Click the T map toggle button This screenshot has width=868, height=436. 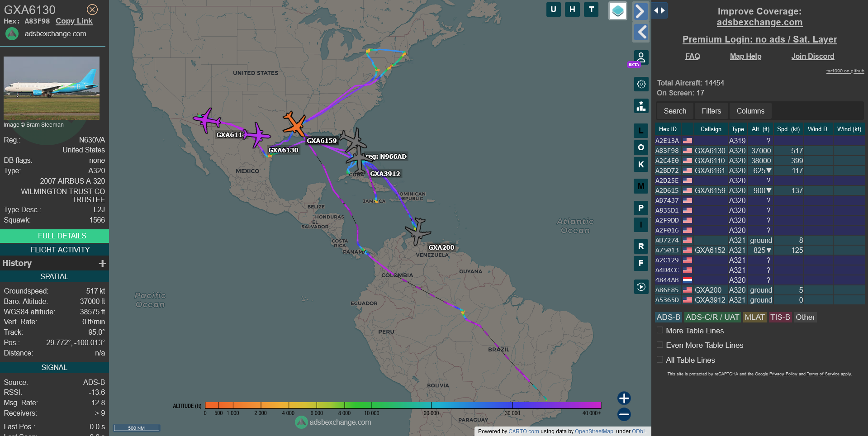(591, 9)
